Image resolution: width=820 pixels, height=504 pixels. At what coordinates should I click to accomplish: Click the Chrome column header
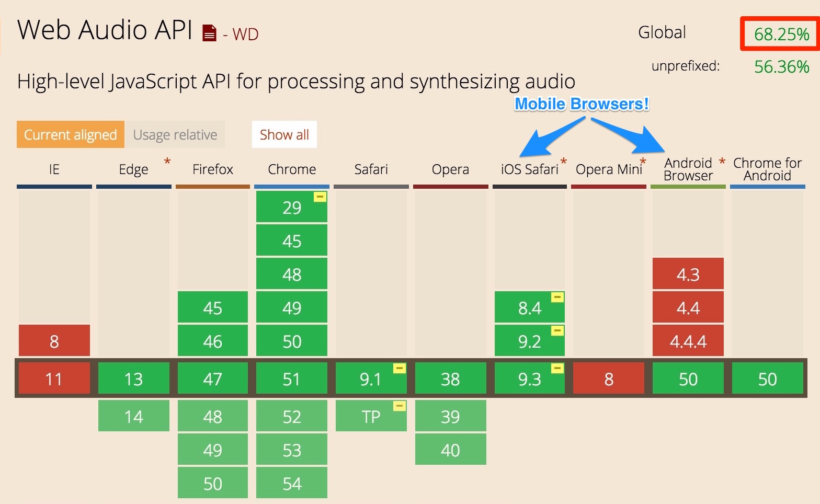coord(292,169)
